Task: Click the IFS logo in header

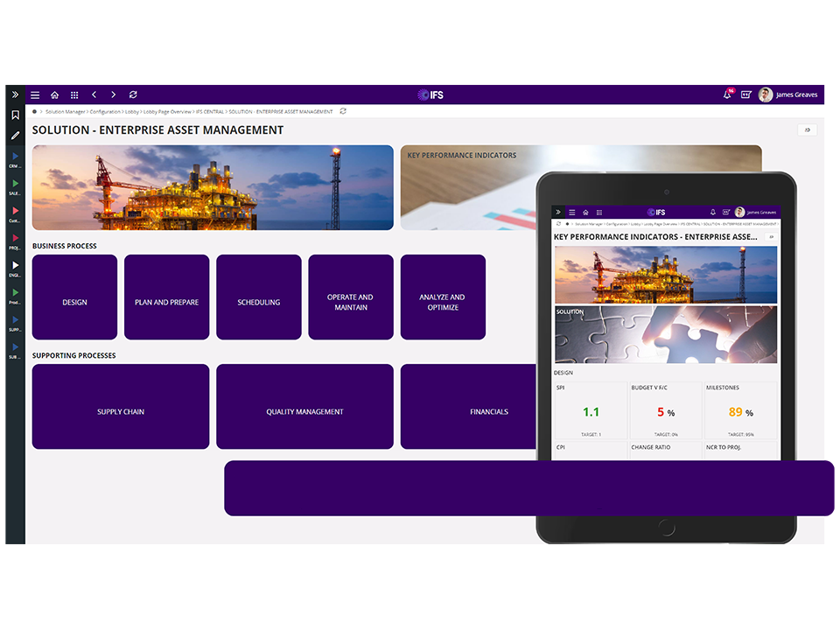Action: coord(430,94)
